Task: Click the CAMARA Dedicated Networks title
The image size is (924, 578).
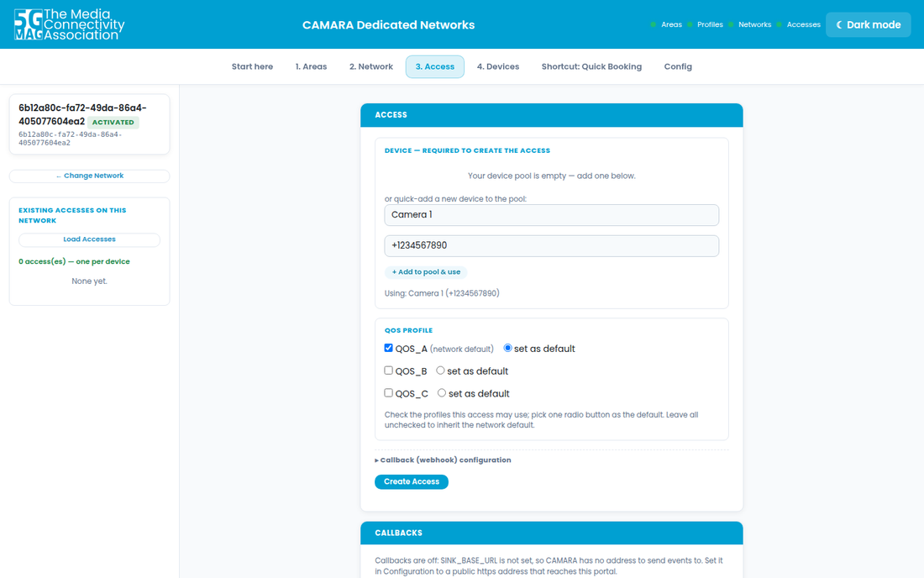Action: pyautogui.click(x=388, y=24)
